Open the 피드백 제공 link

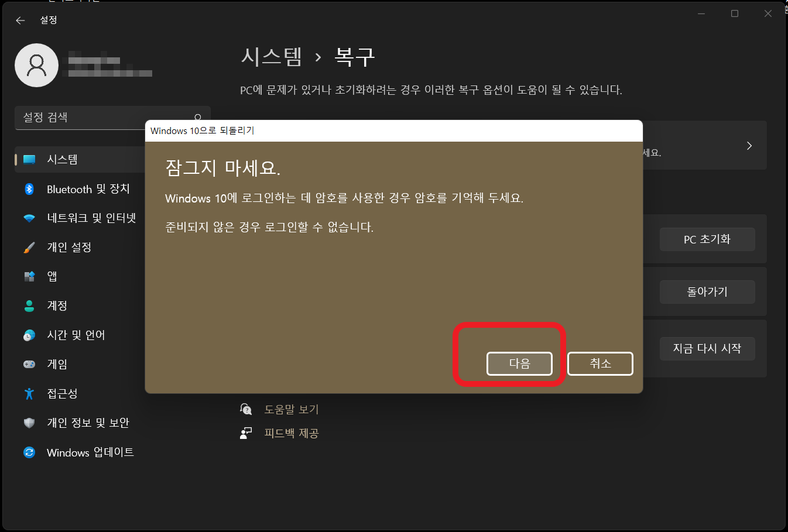(x=292, y=433)
